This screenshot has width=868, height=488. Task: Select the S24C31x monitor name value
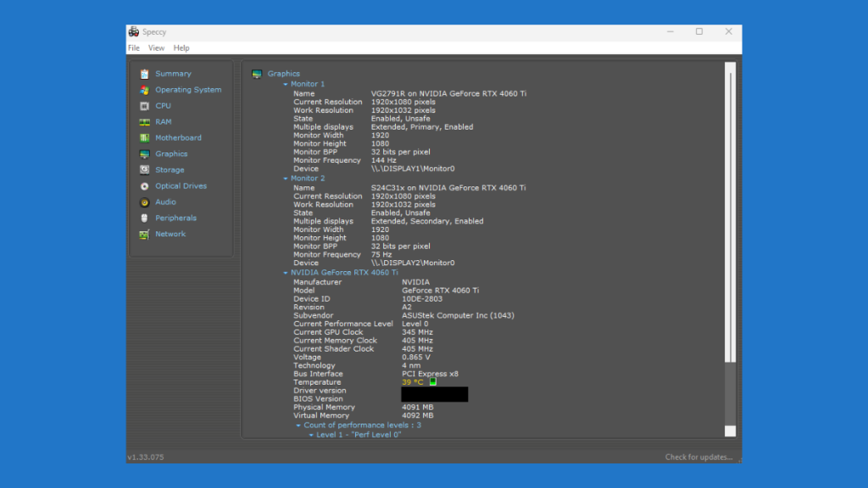point(448,188)
